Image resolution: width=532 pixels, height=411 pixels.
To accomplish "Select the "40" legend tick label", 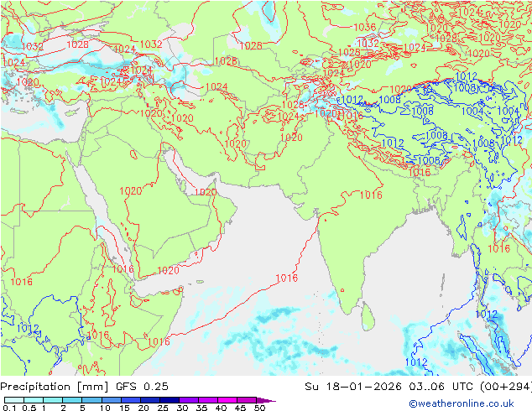I will pyautogui.click(x=221, y=408).
